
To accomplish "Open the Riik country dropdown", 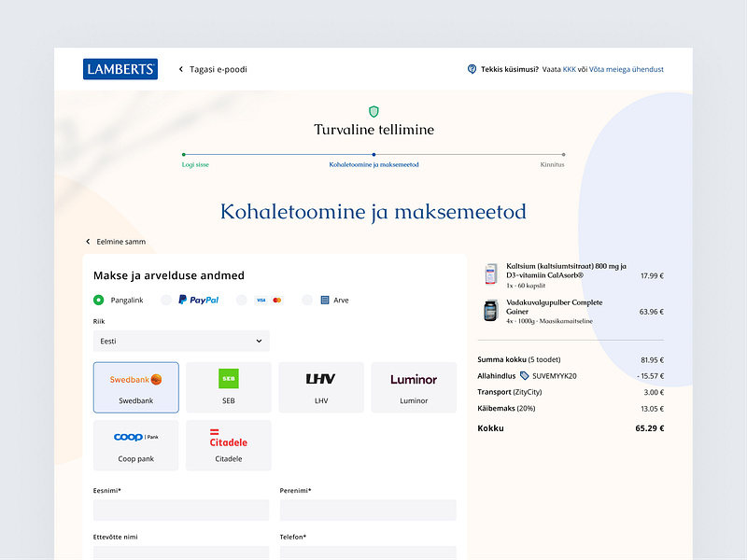I will [x=181, y=341].
